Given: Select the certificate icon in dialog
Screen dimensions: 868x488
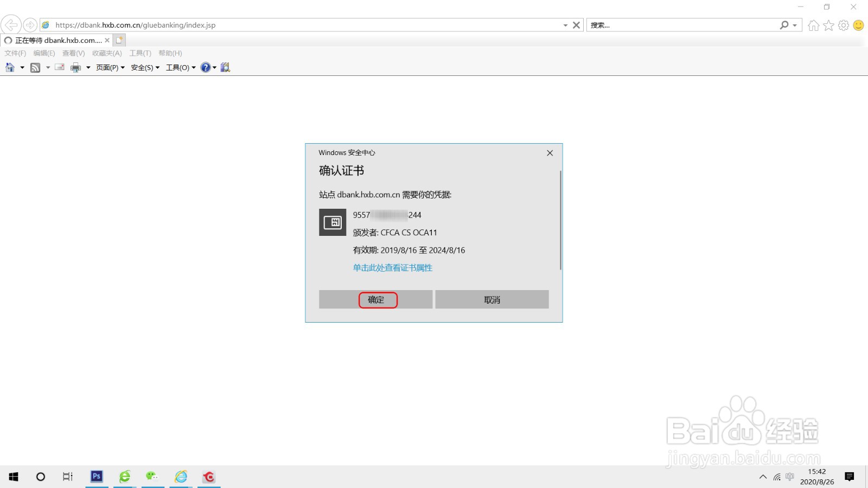Looking at the screenshot, I should 333,222.
